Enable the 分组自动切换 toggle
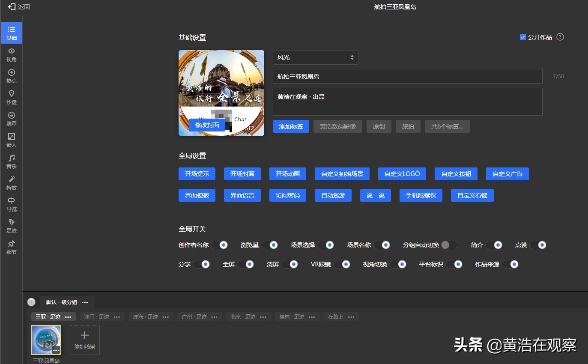 click(x=449, y=245)
